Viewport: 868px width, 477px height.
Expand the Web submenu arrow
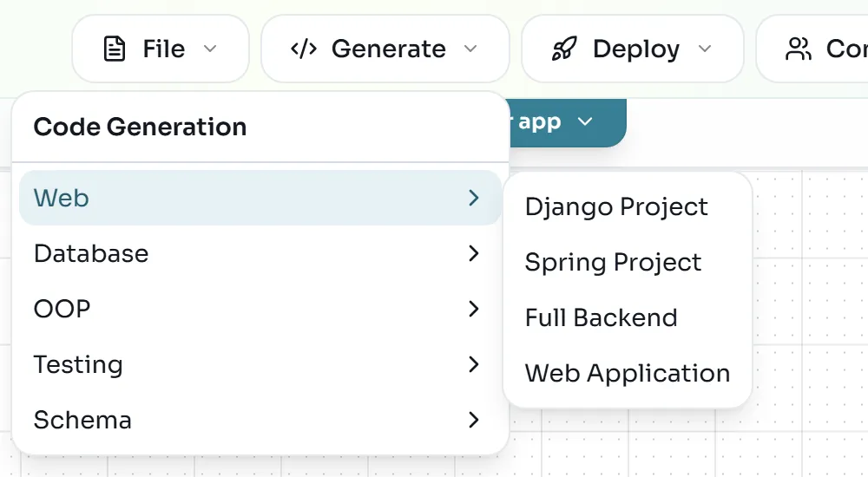(473, 198)
